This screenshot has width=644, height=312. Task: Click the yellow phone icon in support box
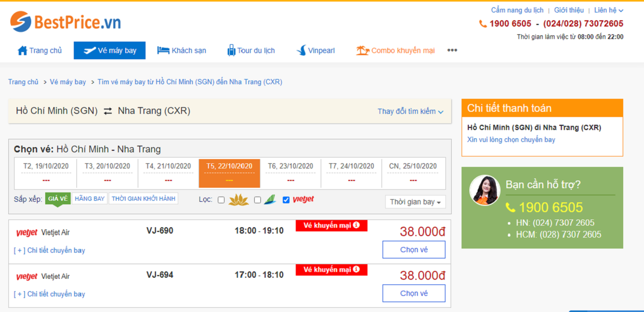(x=510, y=207)
